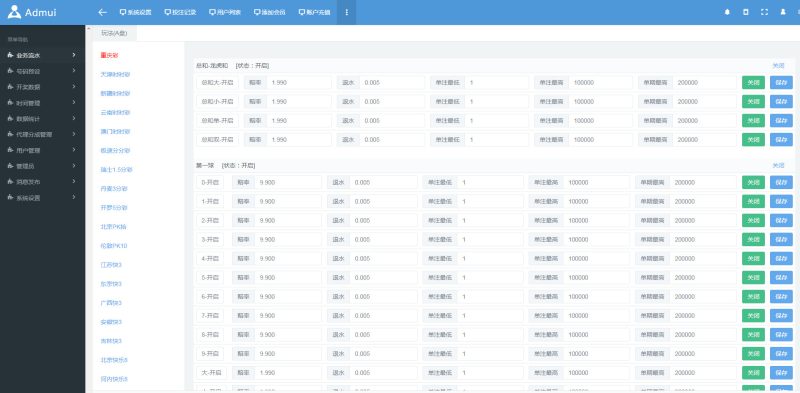
Task: Edit rebate field 0.005 in 7-开启 row
Action: [384, 315]
